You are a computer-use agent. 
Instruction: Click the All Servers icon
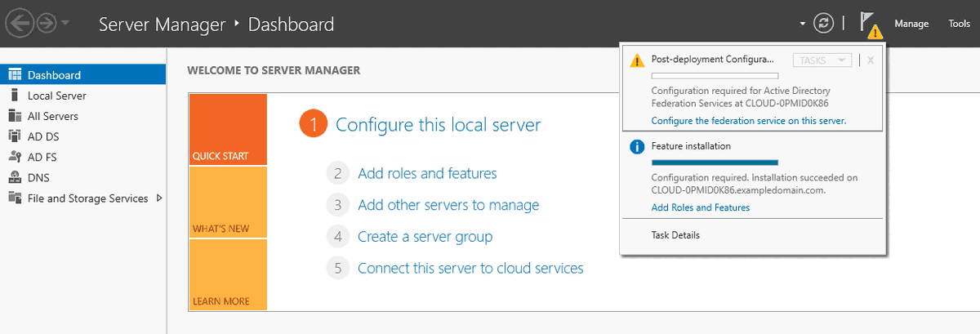(x=14, y=116)
